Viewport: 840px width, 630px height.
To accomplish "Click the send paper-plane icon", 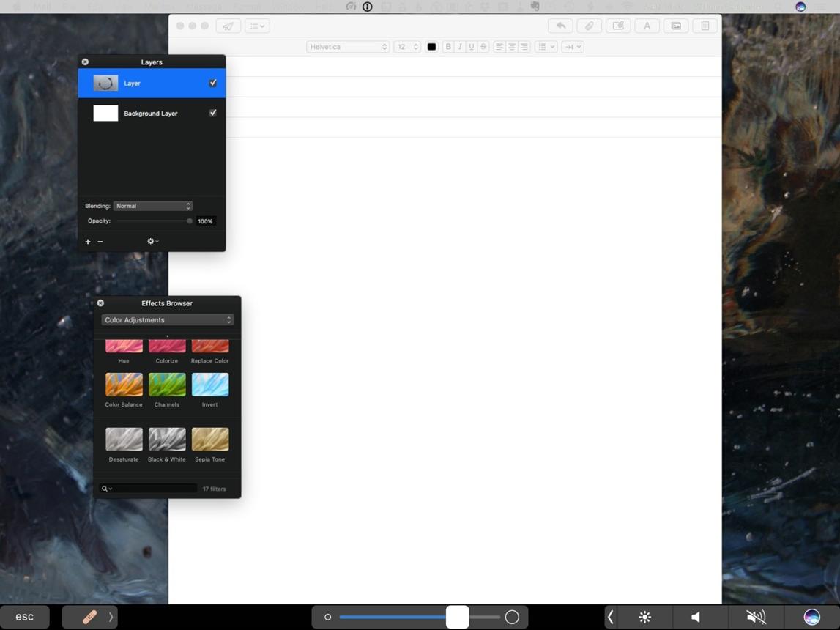I will pyautogui.click(x=228, y=26).
